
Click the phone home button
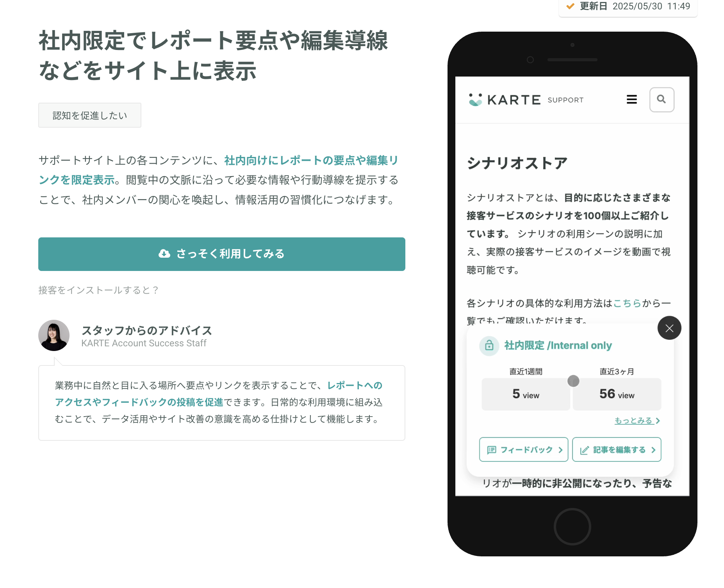click(x=572, y=526)
